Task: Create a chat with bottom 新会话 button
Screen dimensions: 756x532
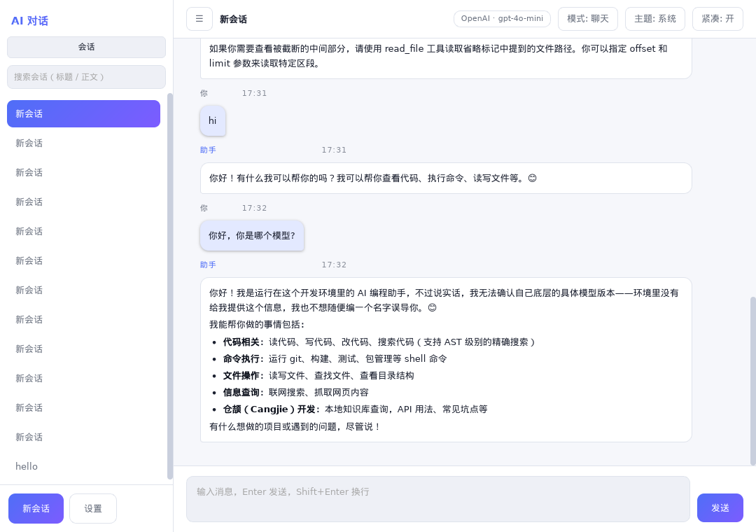Action: point(36,508)
